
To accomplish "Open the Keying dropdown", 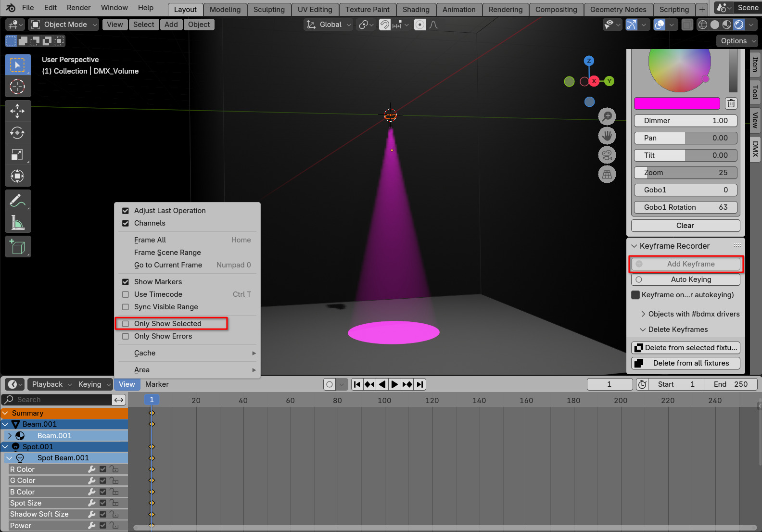I will [93, 384].
